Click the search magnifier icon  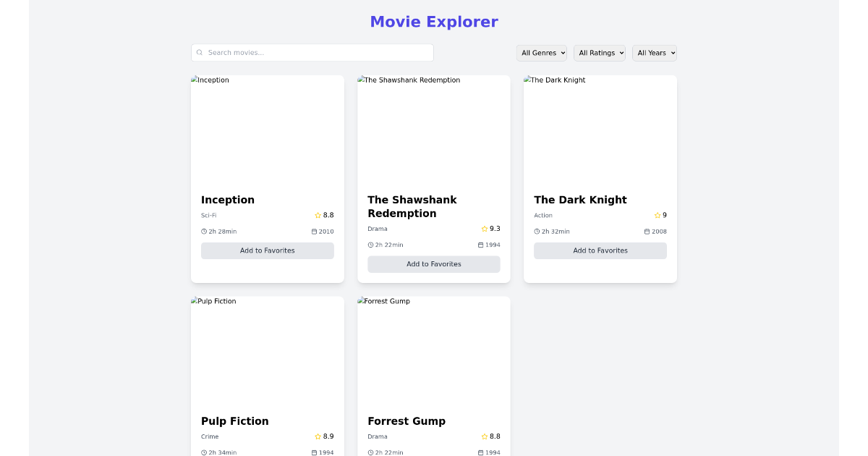pyautogui.click(x=200, y=52)
